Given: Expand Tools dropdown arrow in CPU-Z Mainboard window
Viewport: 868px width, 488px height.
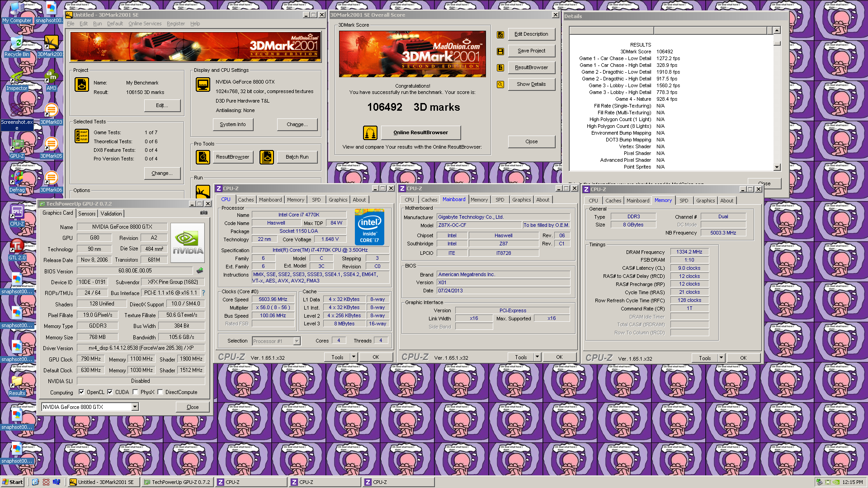Looking at the screenshot, I should (537, 357).
